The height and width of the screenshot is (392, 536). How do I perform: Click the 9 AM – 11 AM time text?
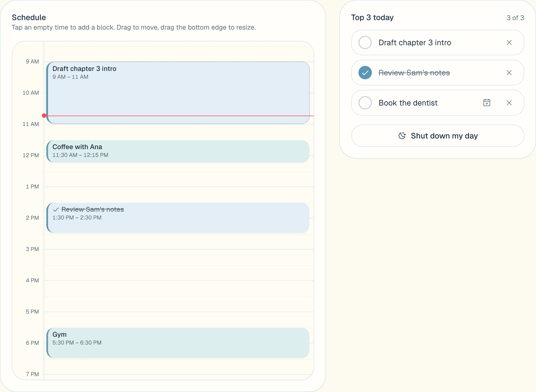[70, 77]
